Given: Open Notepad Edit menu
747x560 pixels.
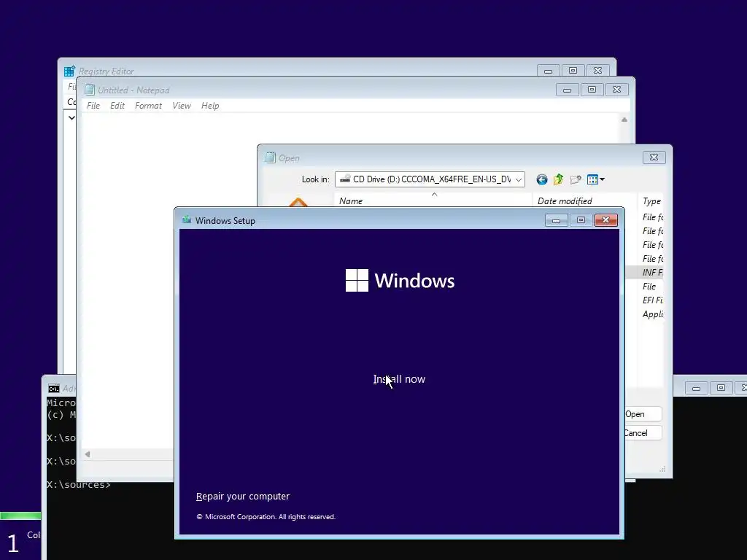Looking at the screenshot, I should pyautogui.click(x=117, y=106).
